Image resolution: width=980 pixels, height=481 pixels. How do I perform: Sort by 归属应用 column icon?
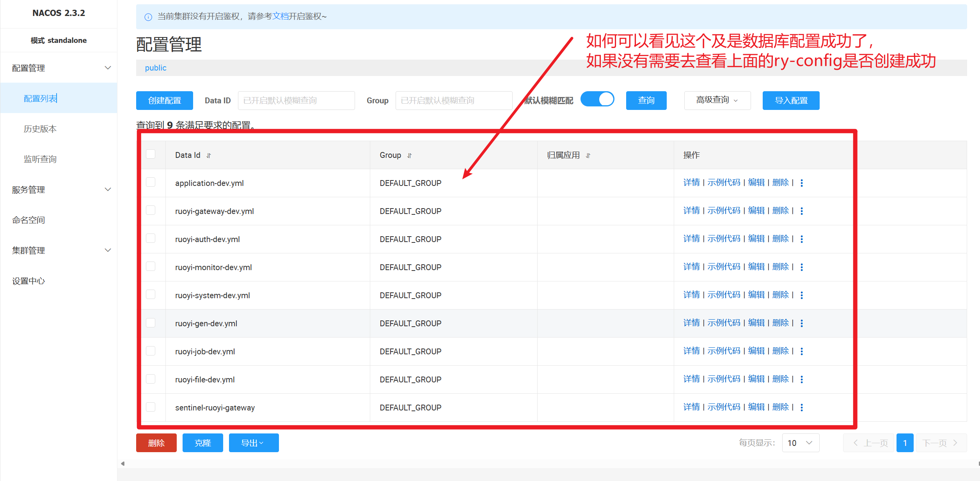tap(588, 156)
